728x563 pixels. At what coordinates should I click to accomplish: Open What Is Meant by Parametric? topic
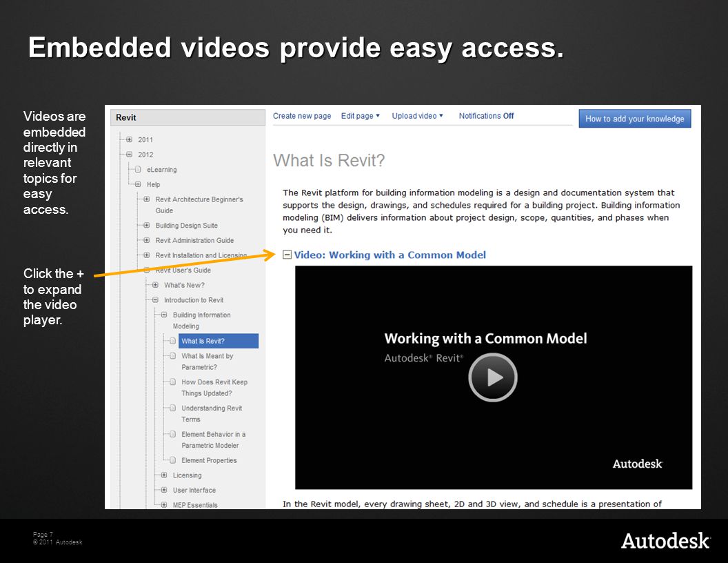(207, 362)
